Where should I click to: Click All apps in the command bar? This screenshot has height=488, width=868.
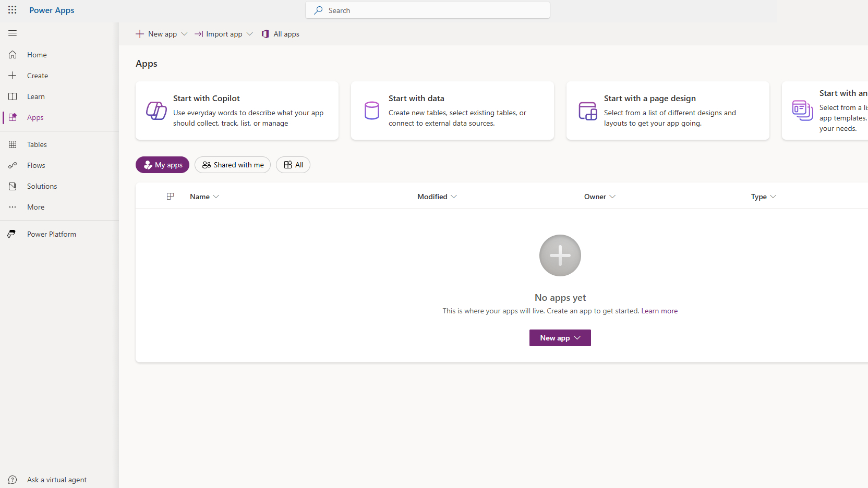(x=281, y=34)
